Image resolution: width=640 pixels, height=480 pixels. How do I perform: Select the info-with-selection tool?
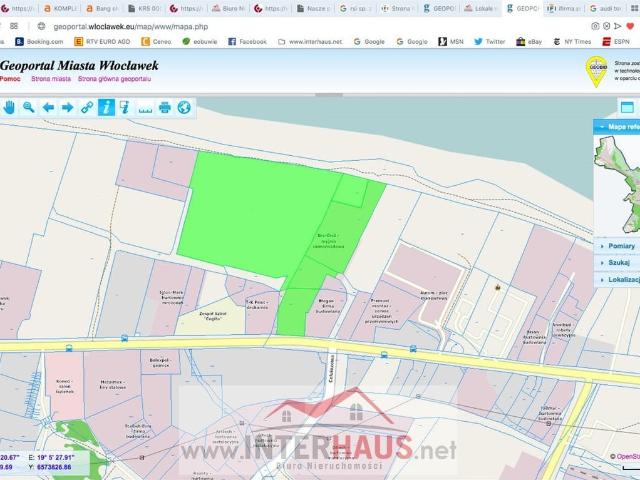pyautogui.click(x=125, y=107)
